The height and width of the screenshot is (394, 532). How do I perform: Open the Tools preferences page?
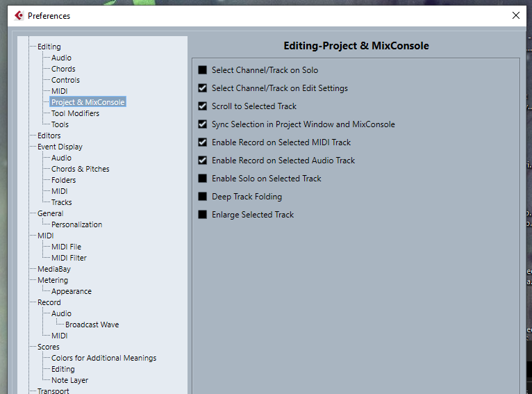click(60, 124)
